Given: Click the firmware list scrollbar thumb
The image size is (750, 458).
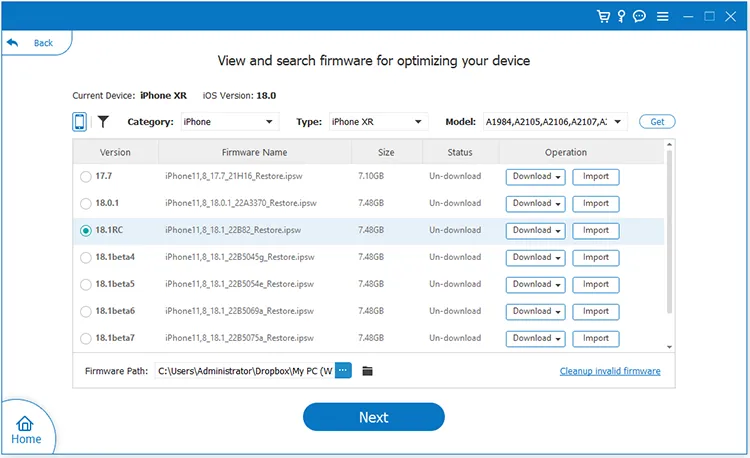Looking at the screenshot, I should point(670,232).
